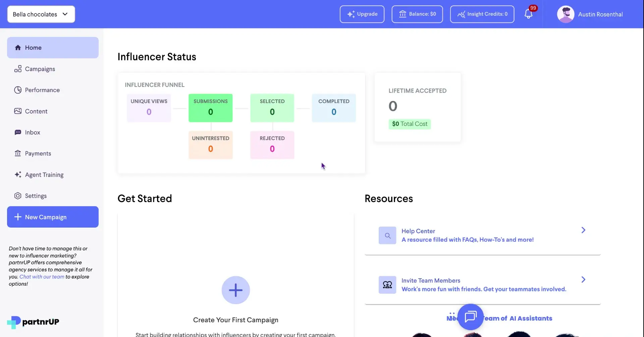Click the $0 Total Cost badge

click(410, 124)
